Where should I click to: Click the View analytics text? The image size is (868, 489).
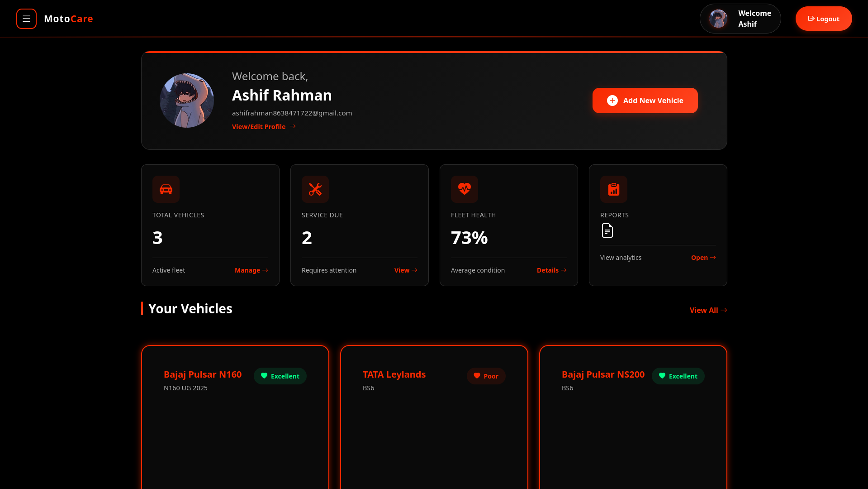[x=621, y=258]
